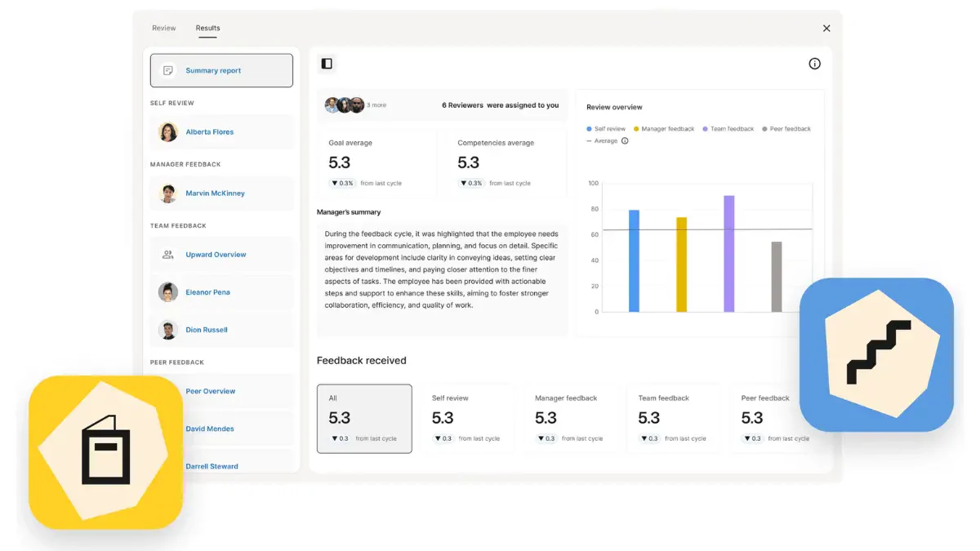This screenshot has width=980, height=551.
Task: Toggle Manager feedback legend series
Action: click(664, 129)
